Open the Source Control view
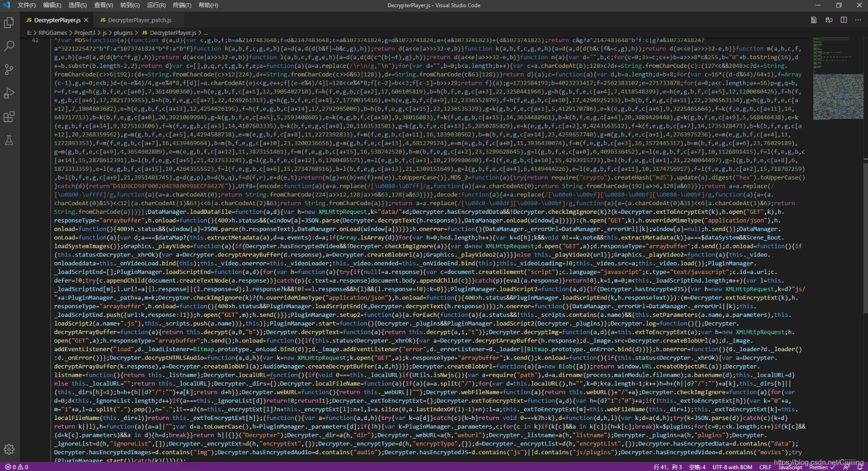The image size is (868, 471). point(9,69)
